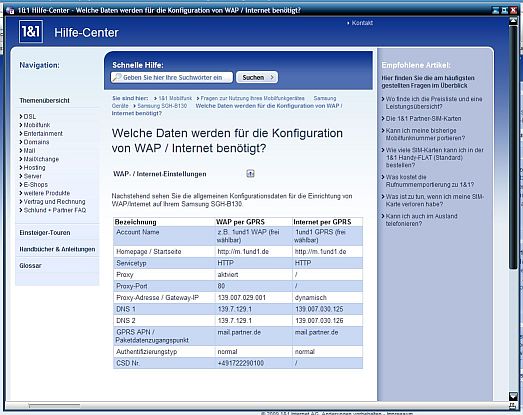Click the horizontal scrollbar thumb

54,406
